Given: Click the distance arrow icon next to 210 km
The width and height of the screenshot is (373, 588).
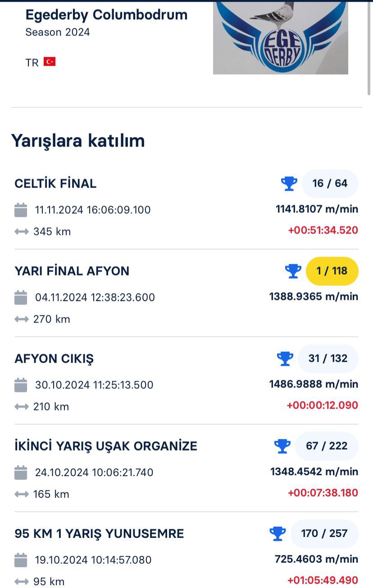Looking at the screenshot, I should click(21, 407).
